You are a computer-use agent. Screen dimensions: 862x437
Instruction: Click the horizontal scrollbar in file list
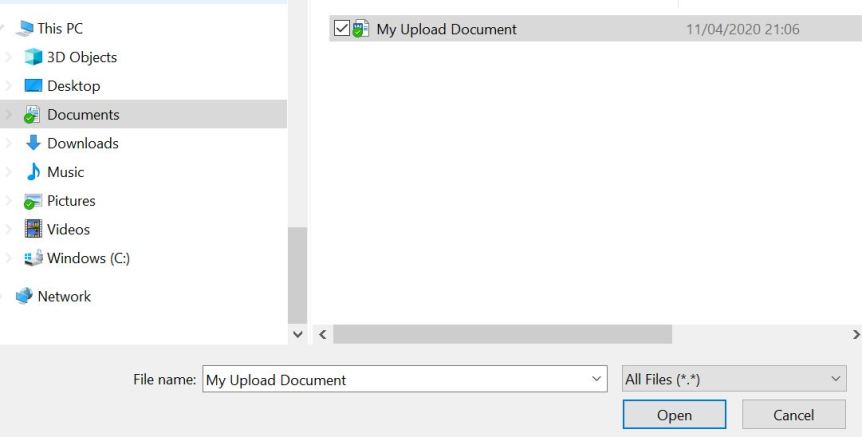(502, 334)
